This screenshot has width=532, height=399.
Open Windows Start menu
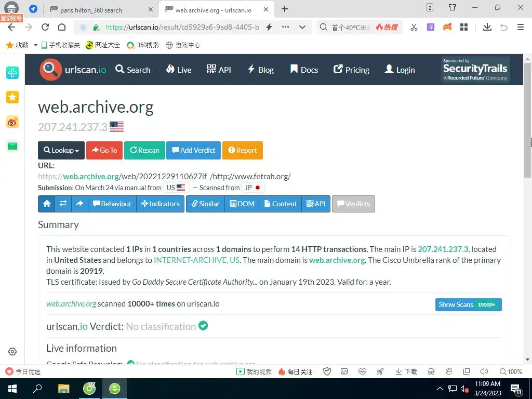[x=12, y=389]
